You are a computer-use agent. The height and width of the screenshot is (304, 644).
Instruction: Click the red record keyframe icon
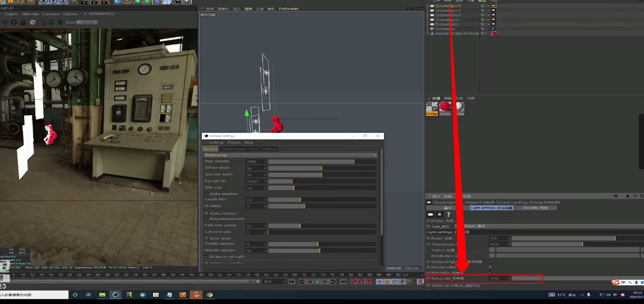click(x=353, y=281)
